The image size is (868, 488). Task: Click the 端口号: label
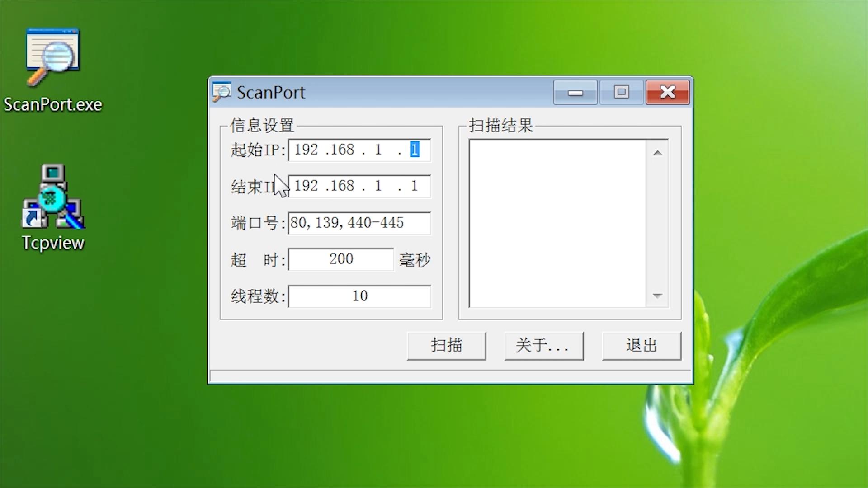(258, 223)
